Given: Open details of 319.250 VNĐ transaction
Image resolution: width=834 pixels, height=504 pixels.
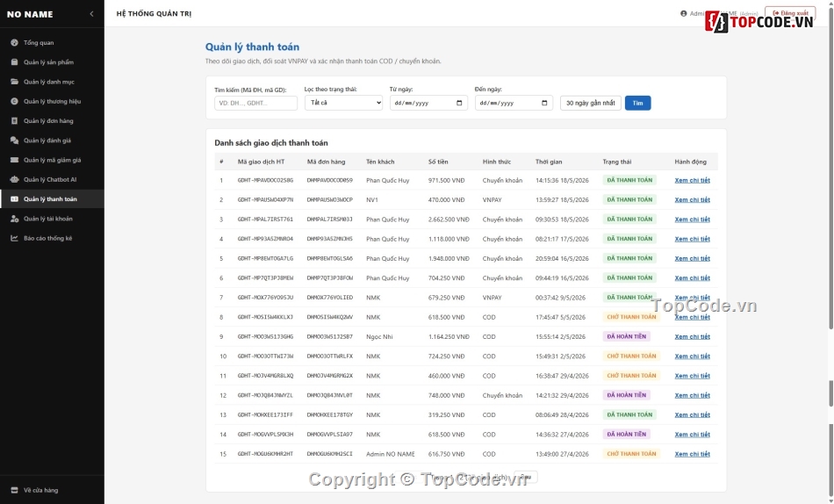Looking at the screenshot, I should [692, 415].
